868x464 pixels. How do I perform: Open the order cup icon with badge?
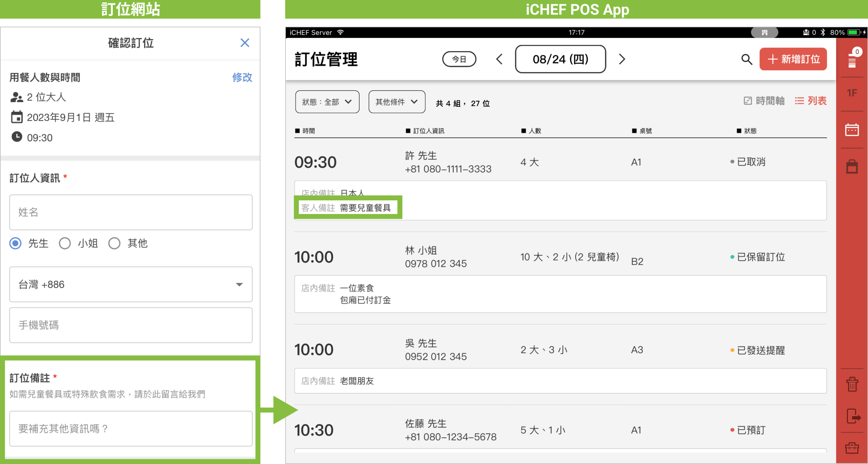pos(852,59)
